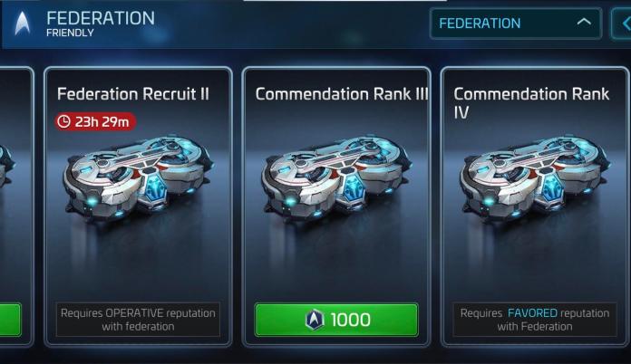Screen dimensions: 631x364
Task: Click the Federation Recruit II title
Action: point(133,94)
